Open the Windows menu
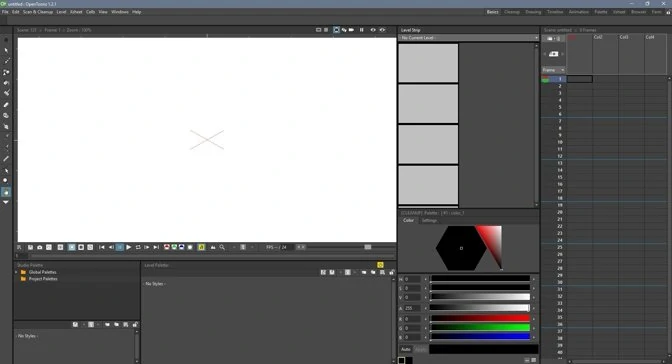This screenshot has height=364, width=672. click(120, 12)
